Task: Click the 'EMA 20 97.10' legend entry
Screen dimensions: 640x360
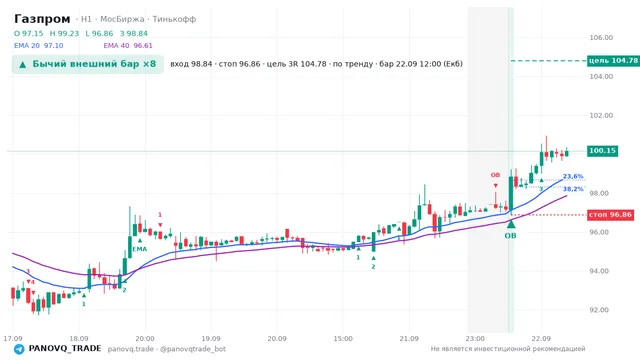Action: pyautogui.click(x=39, y=45)
